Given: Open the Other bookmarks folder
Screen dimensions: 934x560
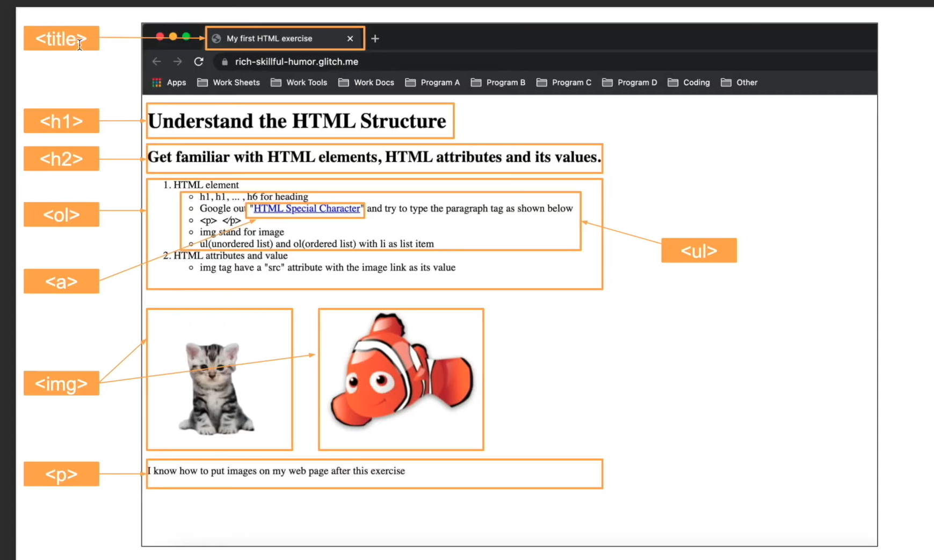Looking at the screenshot, I should point(740,83).
